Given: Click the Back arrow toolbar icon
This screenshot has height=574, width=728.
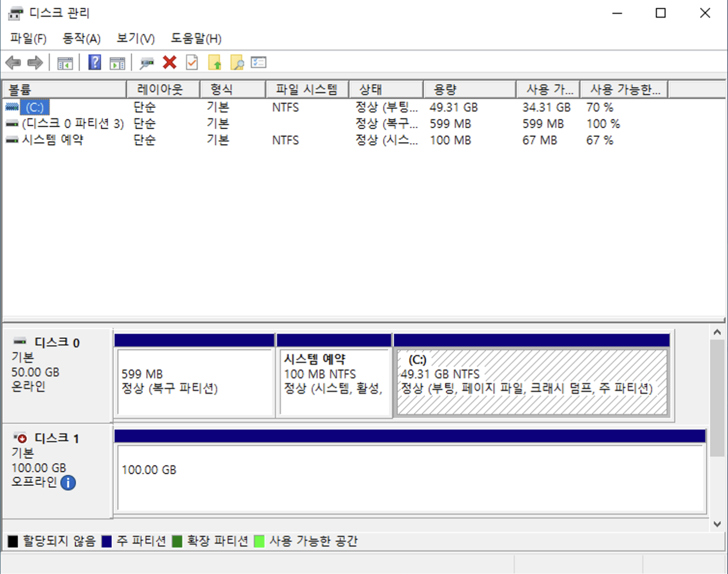Looking at the screenshot, I should pos(13,62).
